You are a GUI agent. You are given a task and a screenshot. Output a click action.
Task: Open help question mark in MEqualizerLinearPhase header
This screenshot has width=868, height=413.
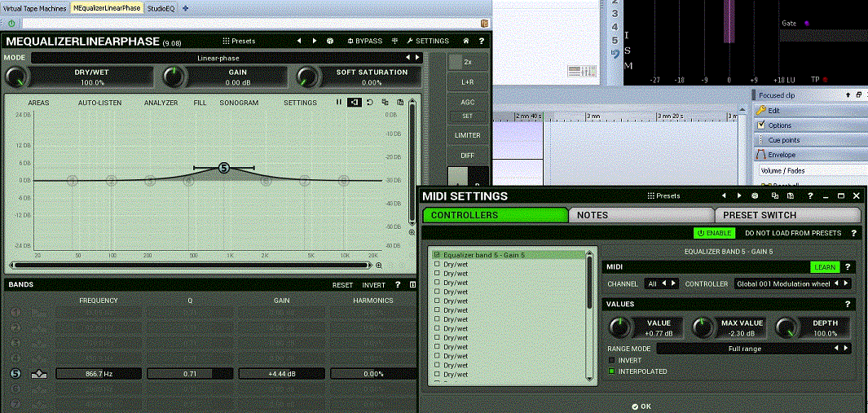(x=481, y=41)
